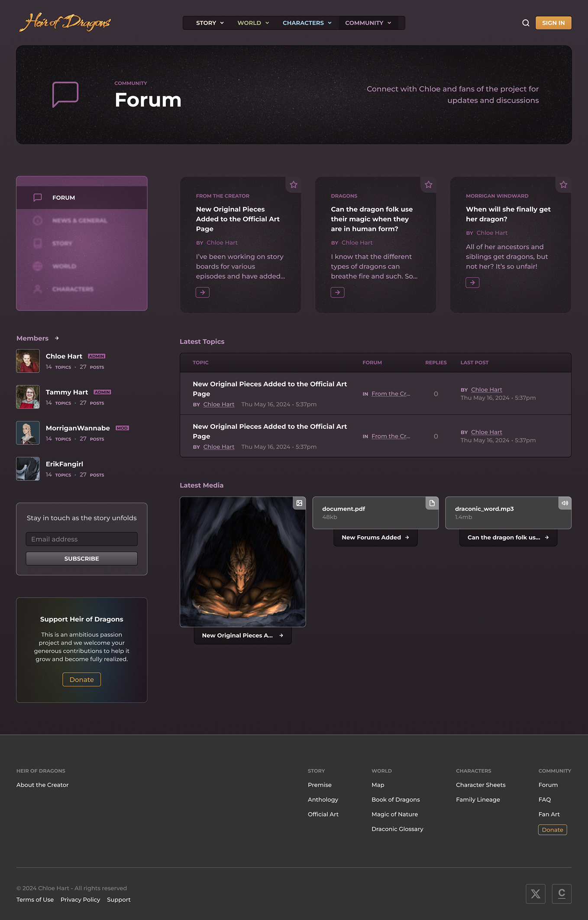The height and width of the screenshot is (920, 588).
Task: View ErikFangirl's avatar
Action: pos(28,469)
